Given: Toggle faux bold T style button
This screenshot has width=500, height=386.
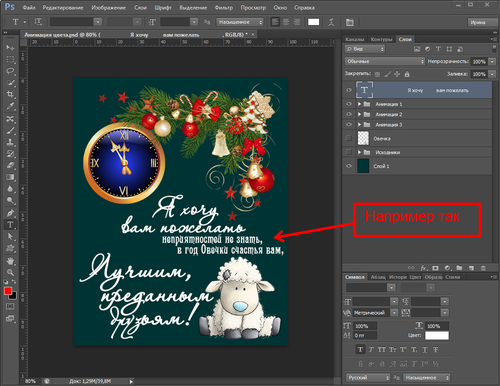Looking at the screenshot, I should tap(360, 350).
